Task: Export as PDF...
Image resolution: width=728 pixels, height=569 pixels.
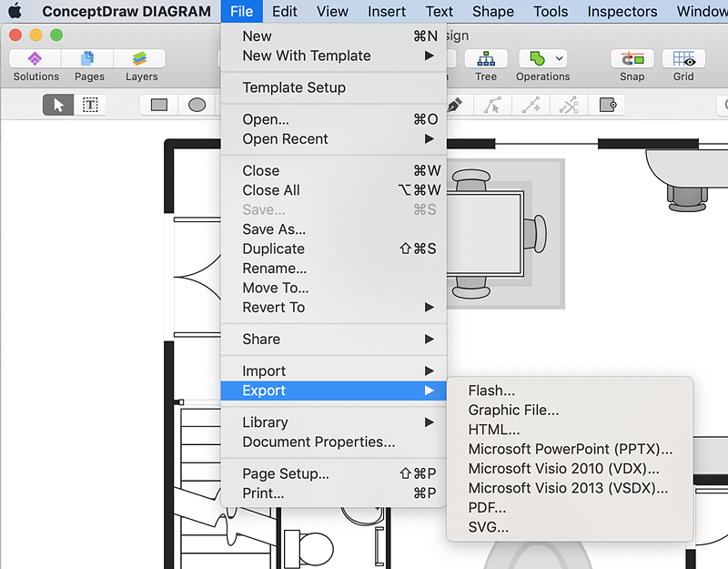Action: pyautogui.click(x=570, y=508)
